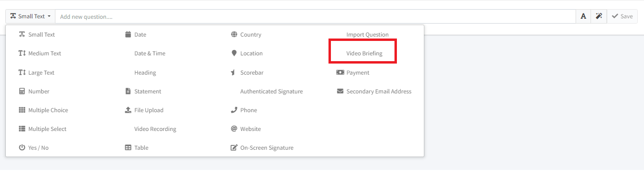The width and height of the screenshot is (644, 182).
Task: Select the Date calendar icon option
Action: pos(128,34)
